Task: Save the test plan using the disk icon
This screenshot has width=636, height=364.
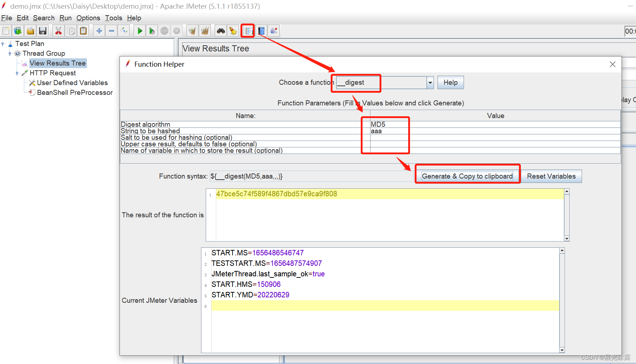Action: pos(42,31)
